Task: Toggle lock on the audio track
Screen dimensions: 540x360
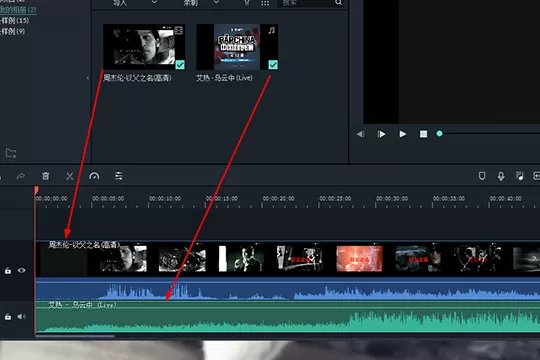Action: (8, 317)
